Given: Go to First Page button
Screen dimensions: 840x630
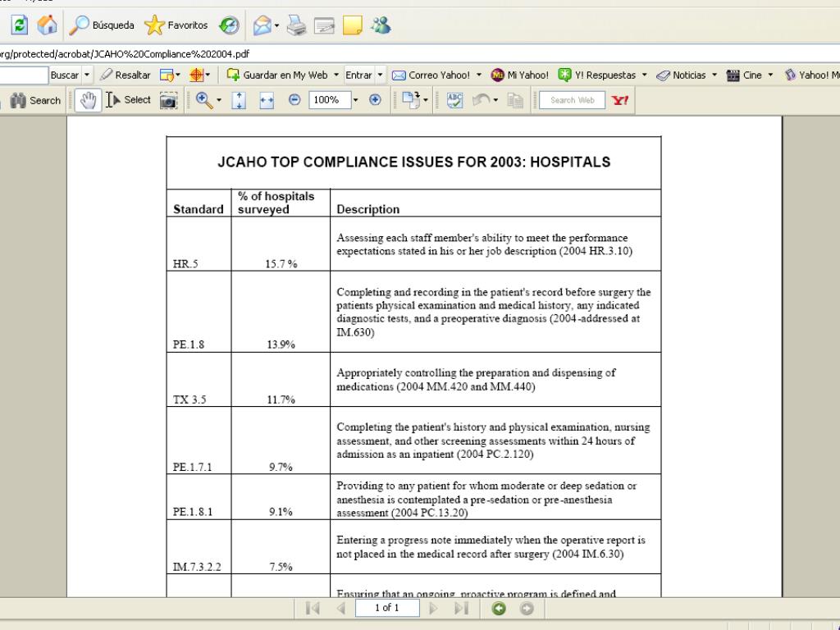Looking at the screenshot, I should point(313,608).
